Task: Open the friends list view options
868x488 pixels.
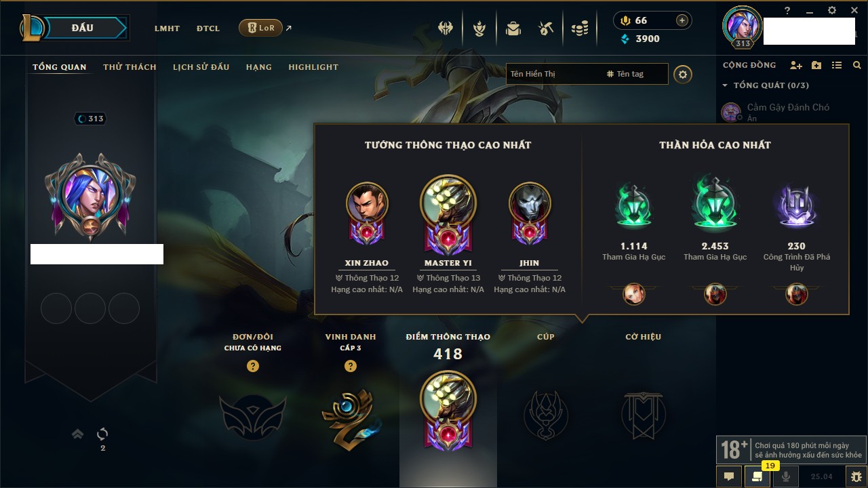Action: (x=837, y=65)
